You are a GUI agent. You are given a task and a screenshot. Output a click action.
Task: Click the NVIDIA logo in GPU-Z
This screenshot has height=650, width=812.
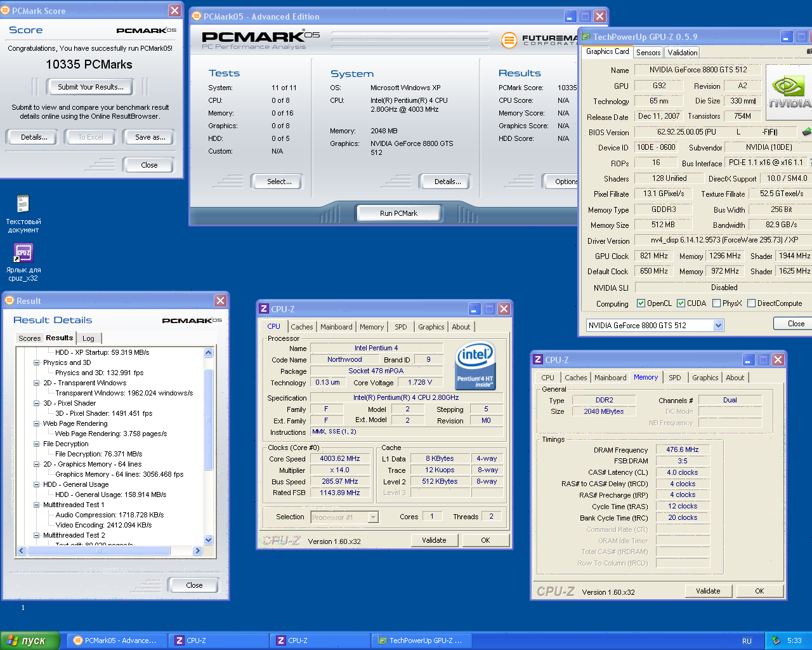[x=789, y=93]
